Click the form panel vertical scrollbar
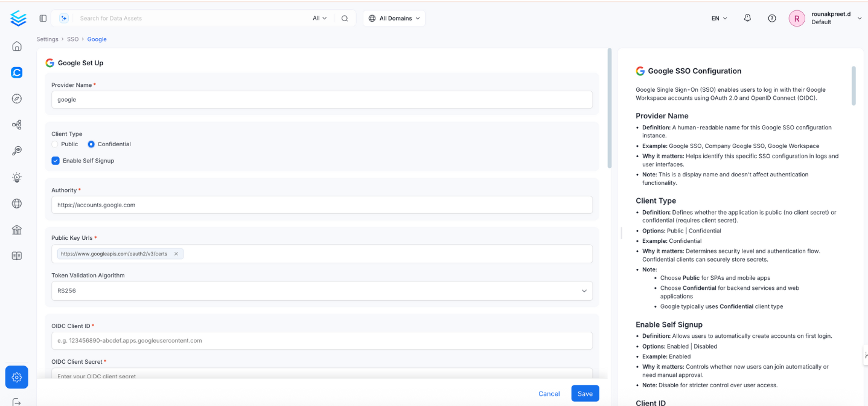 tap(609, 108)
